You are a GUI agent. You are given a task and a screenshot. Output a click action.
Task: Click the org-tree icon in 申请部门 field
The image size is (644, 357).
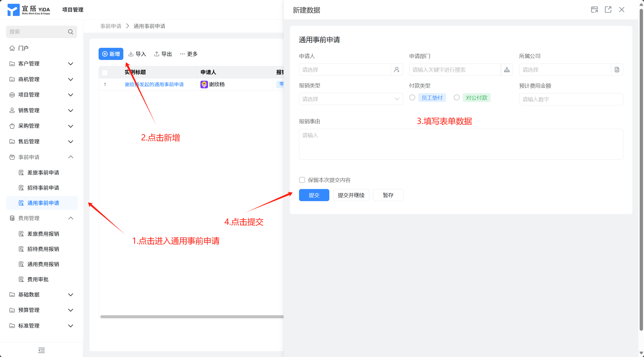(x=507, y=70)
